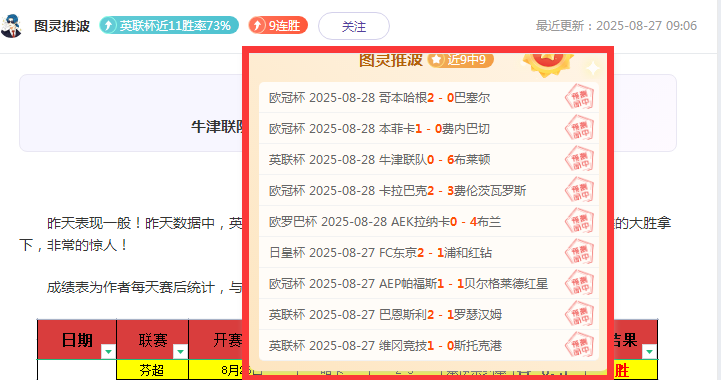721x380 pixels.
Task: Open filter dropdown on 日期 column
Action: [x=109, y=351]
